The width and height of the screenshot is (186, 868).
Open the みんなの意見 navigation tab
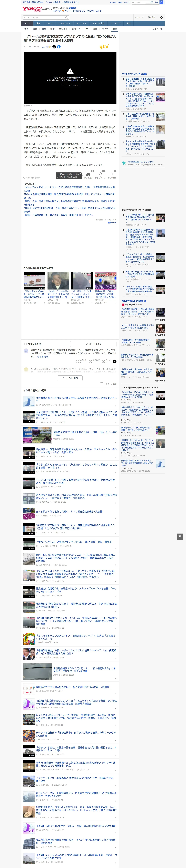click(99, 24)
